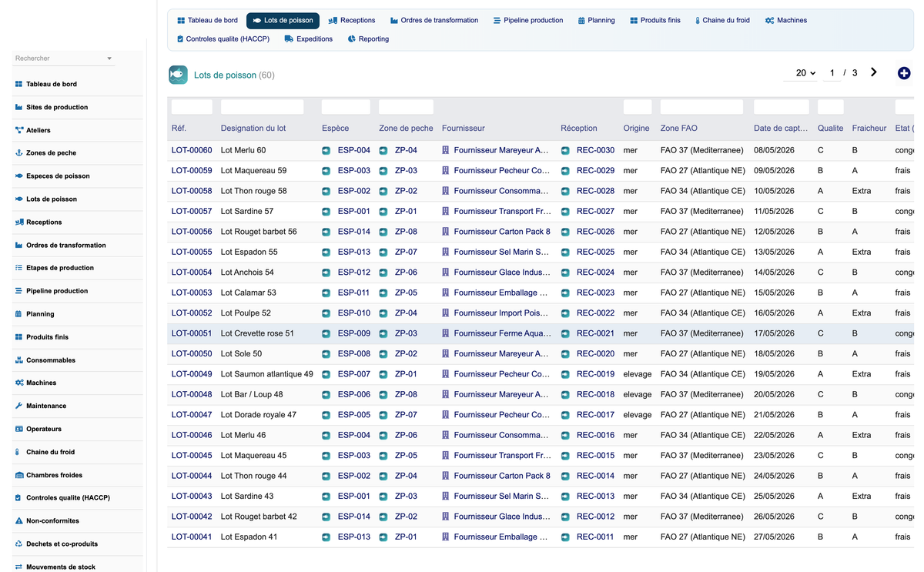Viewport: 924px width, 572px height.
Task: Click the reception icon beside REC-0027
Action: tap(564, 212)
